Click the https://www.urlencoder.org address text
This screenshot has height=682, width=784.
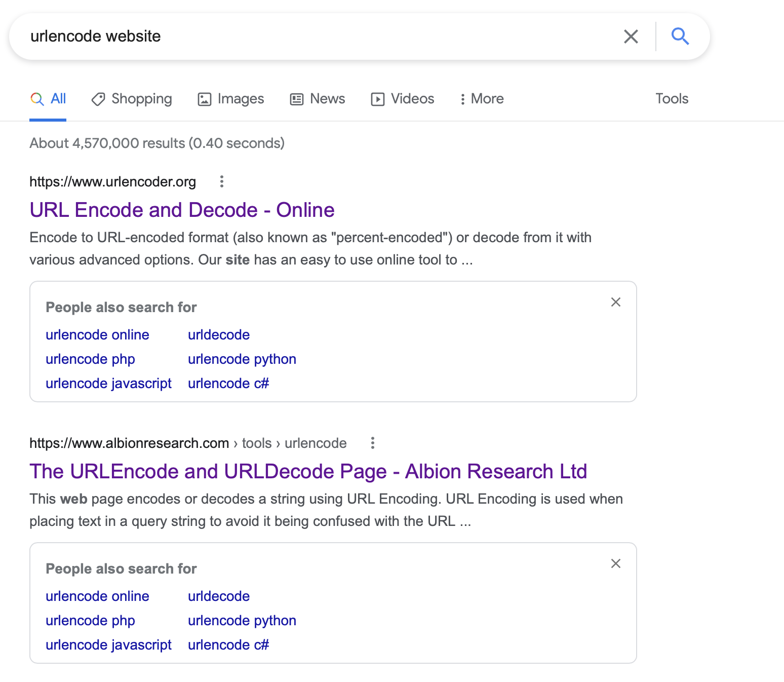tap(112, 181)
